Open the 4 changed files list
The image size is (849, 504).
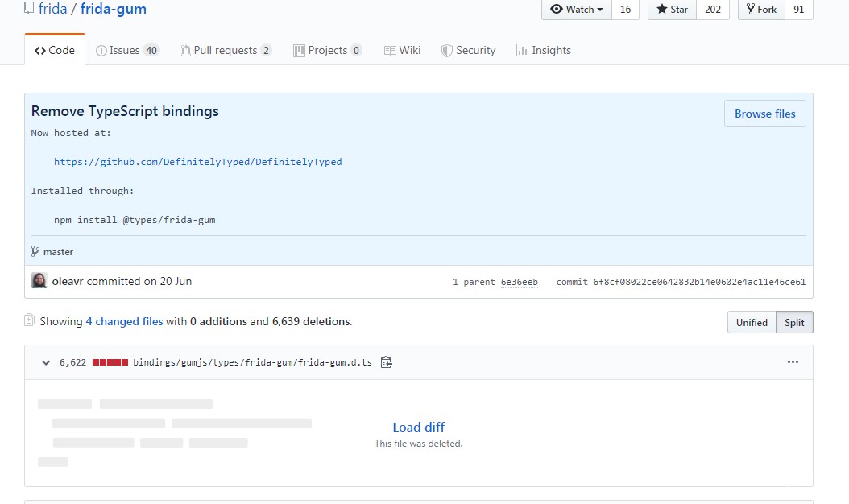point(124,321)
